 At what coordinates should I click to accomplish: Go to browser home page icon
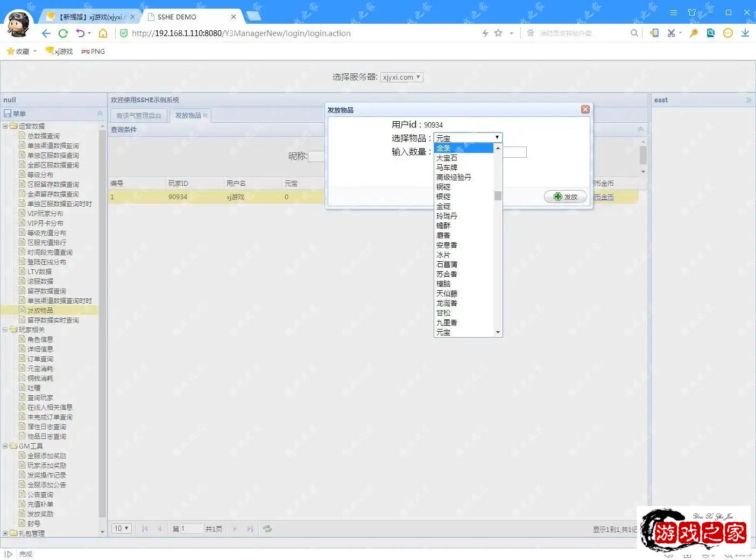103,33
